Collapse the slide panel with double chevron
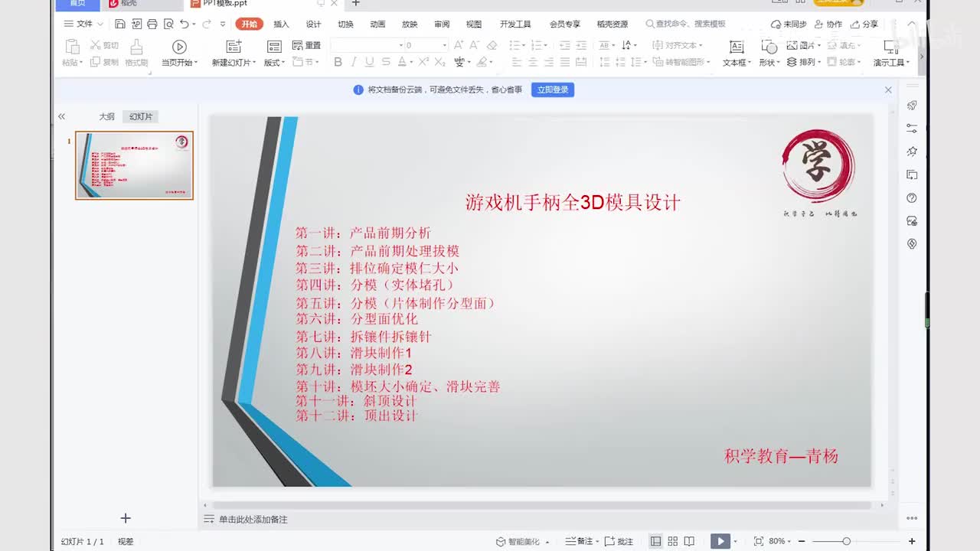This screenshot has height=551, width=980. (x=61, y=116)
